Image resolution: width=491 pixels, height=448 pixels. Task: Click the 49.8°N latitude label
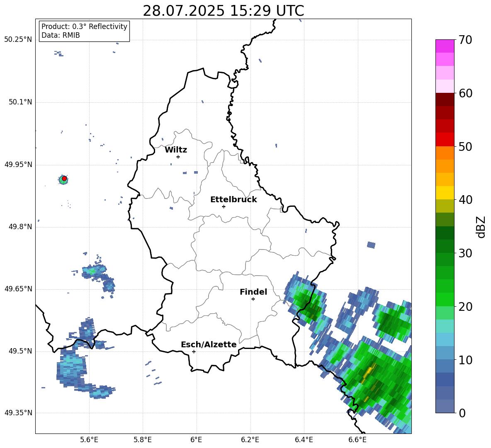20,227
